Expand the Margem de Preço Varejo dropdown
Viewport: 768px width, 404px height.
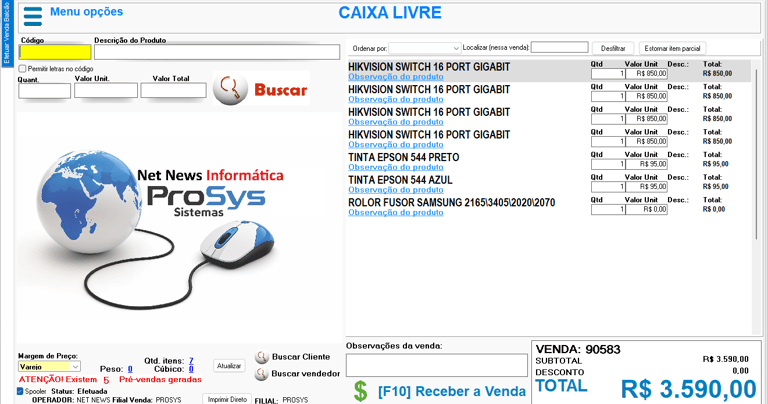pyautogui.click(x=49, y=366)
